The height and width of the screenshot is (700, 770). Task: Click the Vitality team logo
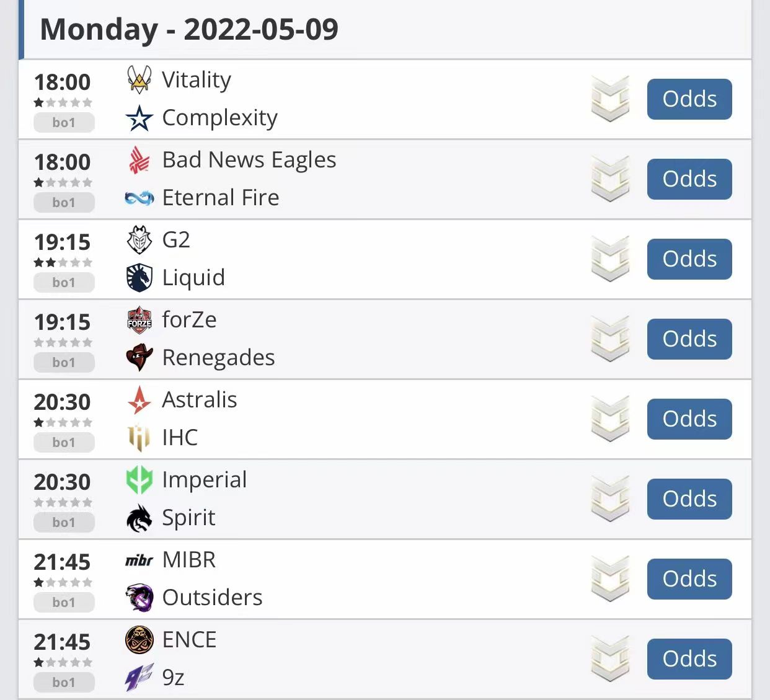[139, 80]
